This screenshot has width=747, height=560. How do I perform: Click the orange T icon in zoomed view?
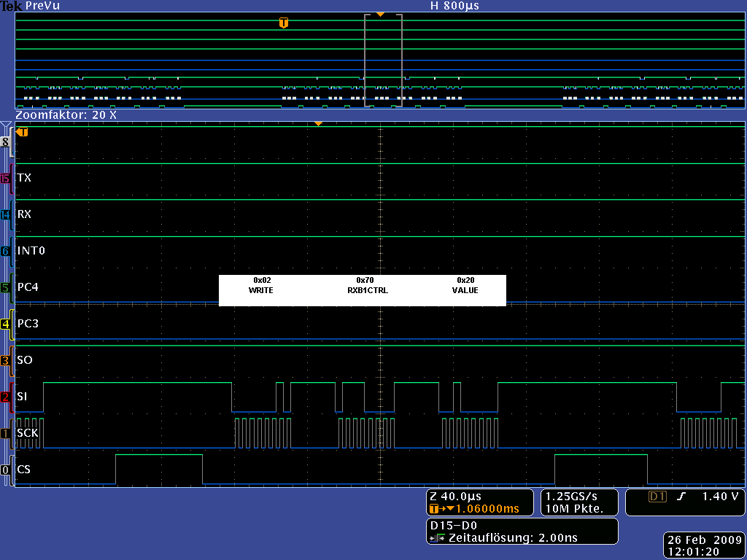point(23,132)
